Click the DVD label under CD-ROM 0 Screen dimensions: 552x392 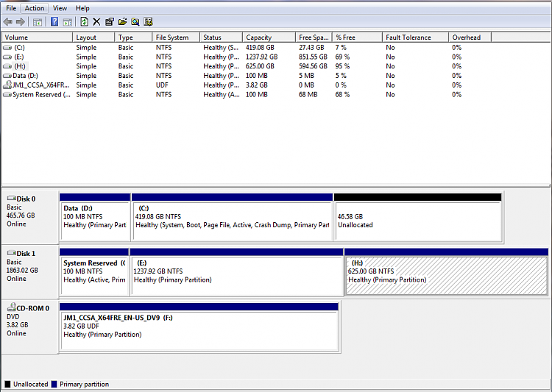click(x=13, y=317)
